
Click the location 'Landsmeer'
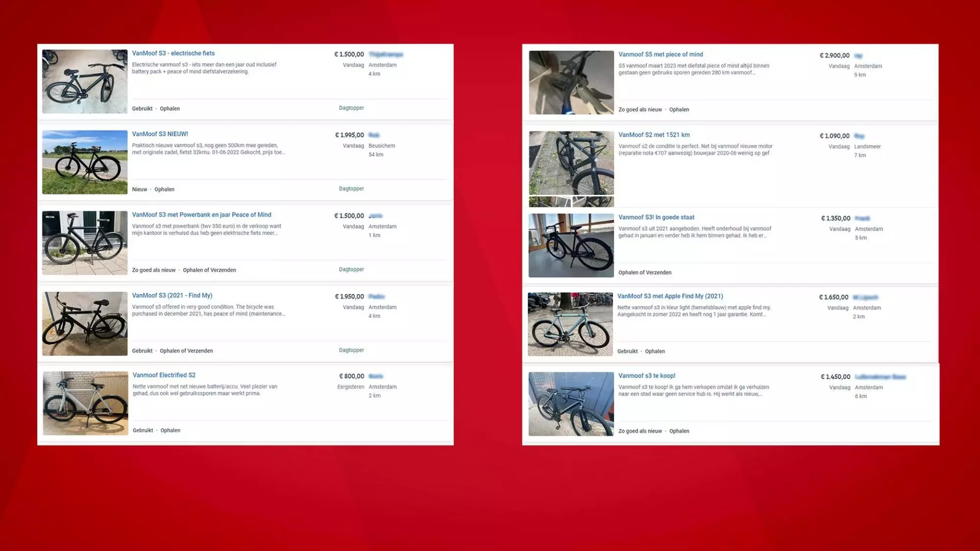tap(867, 146)
